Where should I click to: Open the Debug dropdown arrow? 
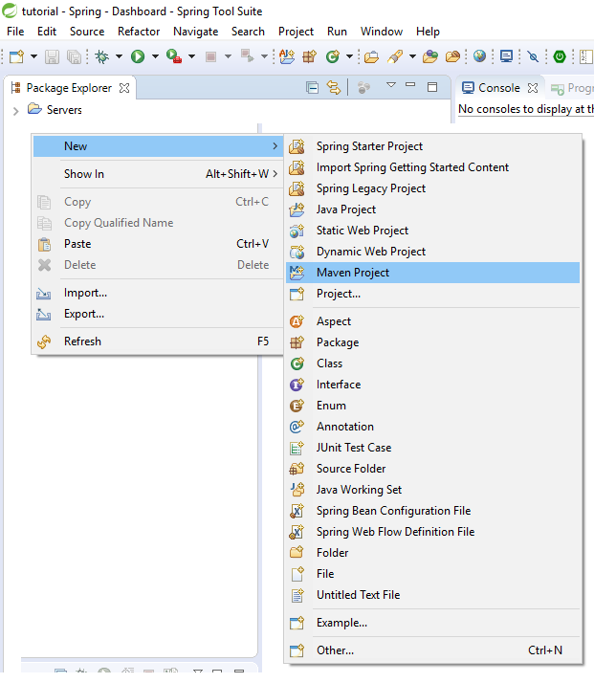[119, 56]
